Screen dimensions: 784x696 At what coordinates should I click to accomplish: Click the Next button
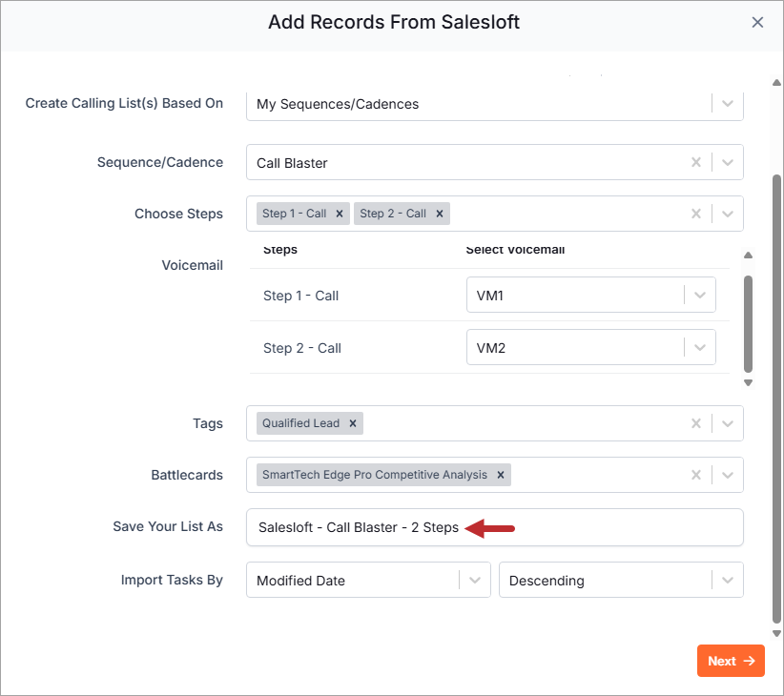731,661
